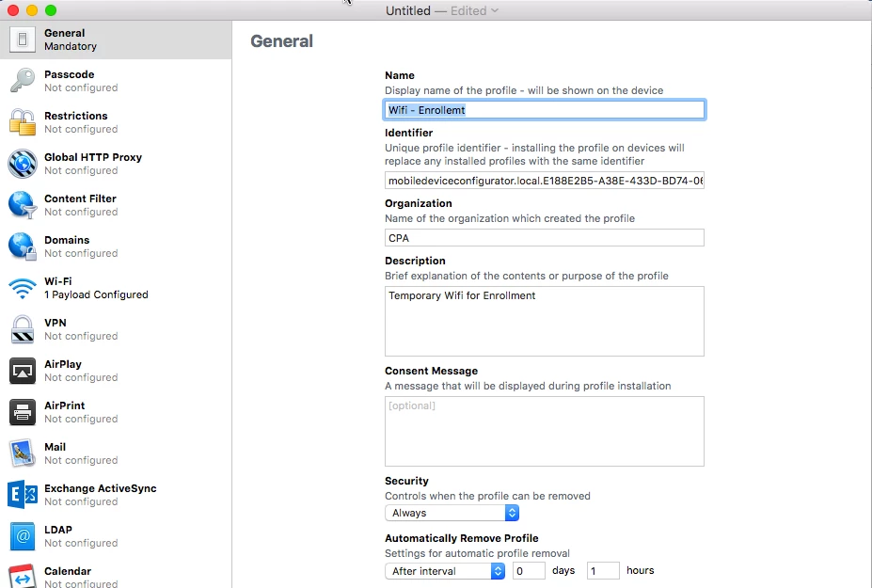Click the yellow minimize window button
Viewport: 872px width, 588px height.
click(32, 10)
